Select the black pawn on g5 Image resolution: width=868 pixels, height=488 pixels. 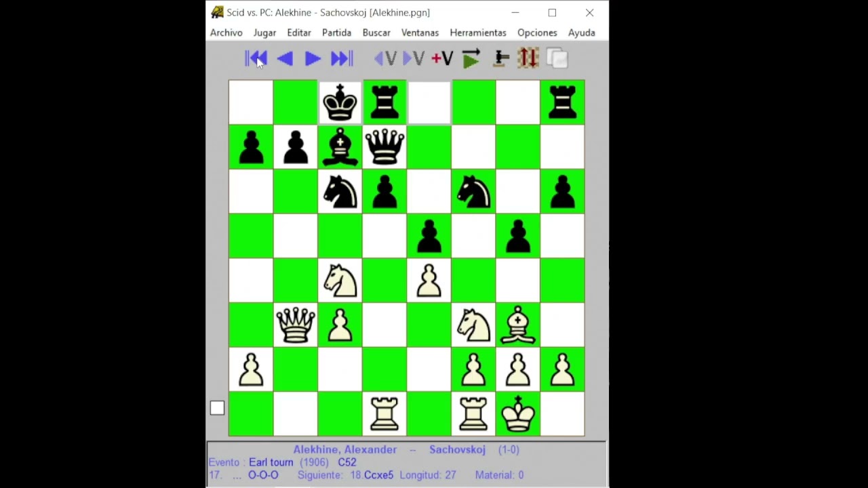tap(518, 237)
